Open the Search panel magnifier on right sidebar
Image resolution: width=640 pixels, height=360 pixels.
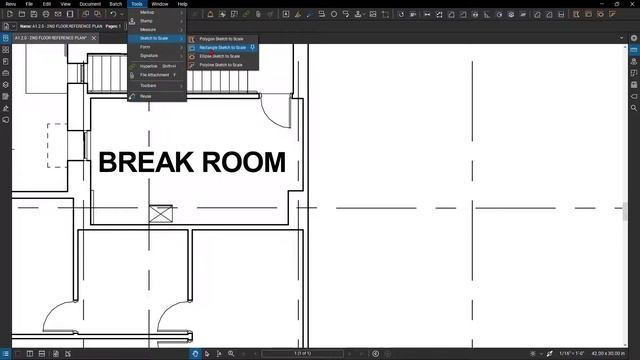(633, 108)
